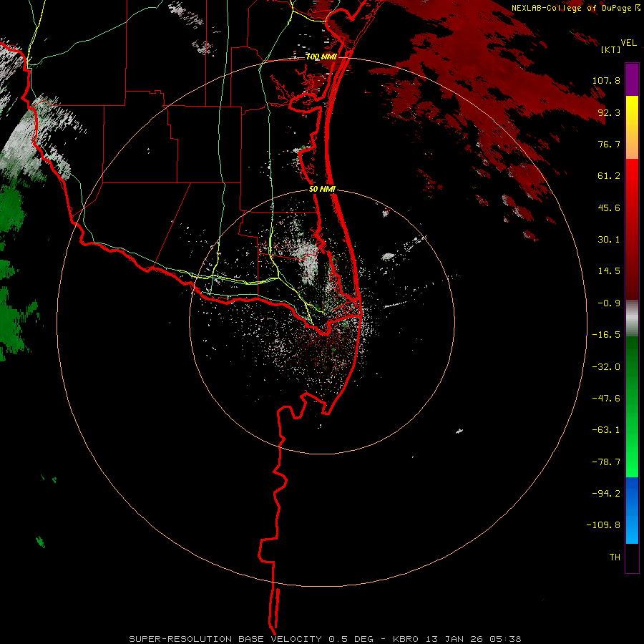Select the 61.2 scale value
The image size is (644, 644).
609,176
